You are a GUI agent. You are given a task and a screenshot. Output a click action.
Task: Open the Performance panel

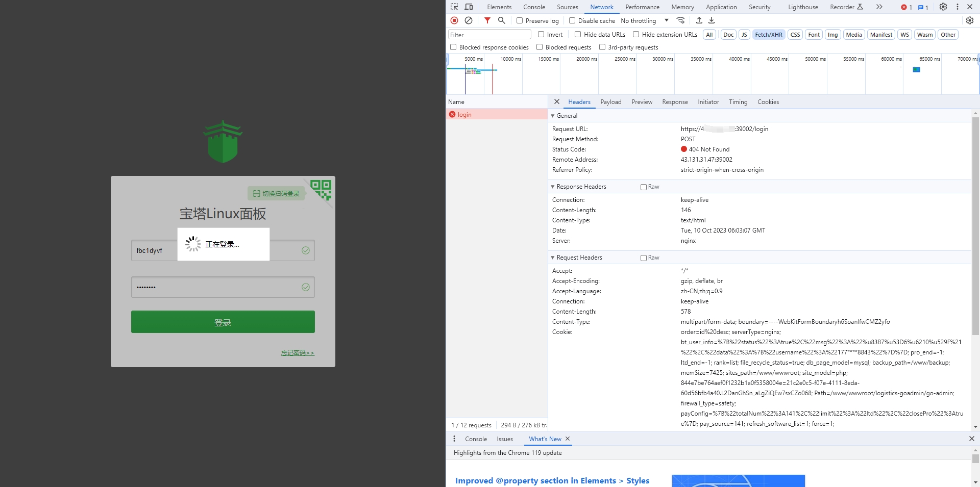pos(643,7)
